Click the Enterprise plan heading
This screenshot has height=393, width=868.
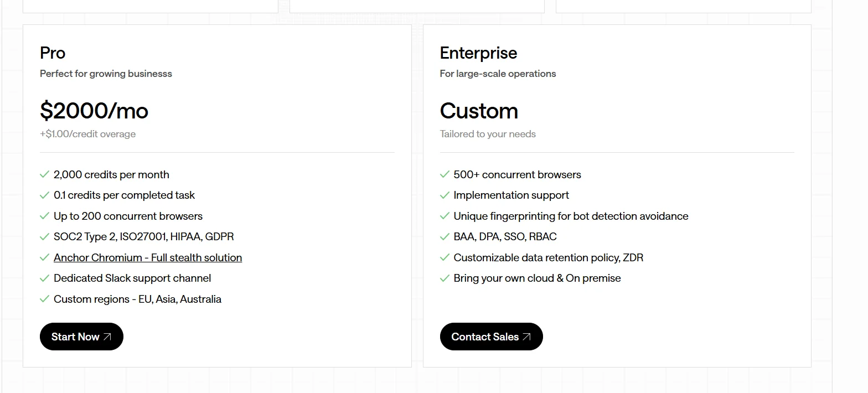[x=478, y=53]
